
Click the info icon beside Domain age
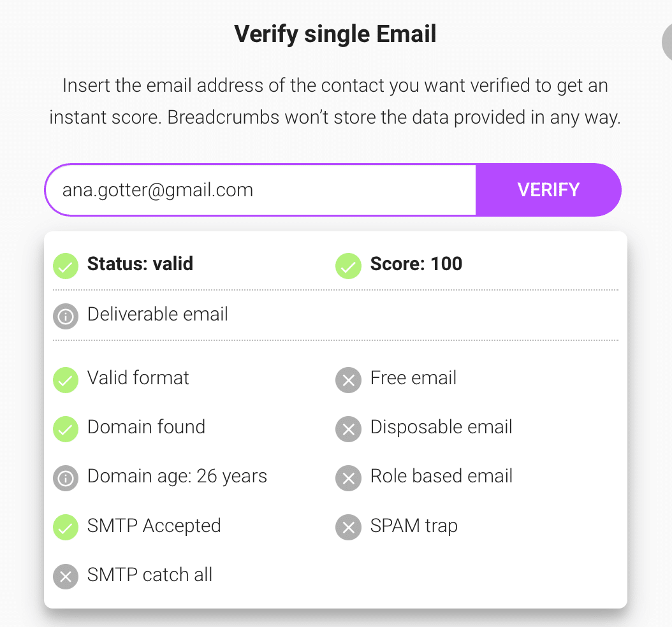[x=66, y=478]
